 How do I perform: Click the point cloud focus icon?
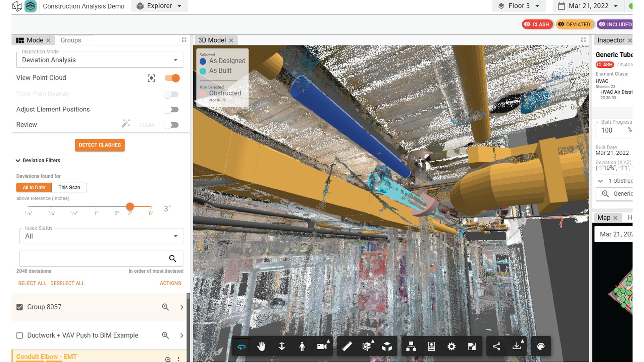[x=151, y=78]
